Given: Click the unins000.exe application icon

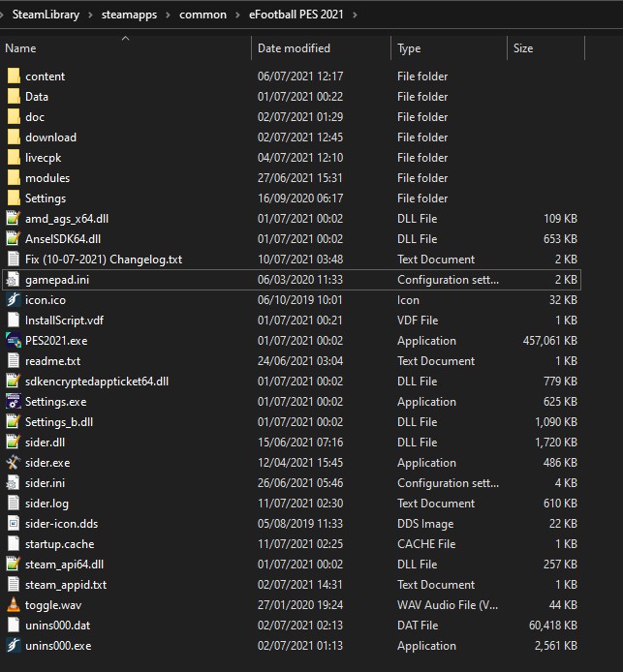Looking at the screenshot, I should click(x=14, y=646).
